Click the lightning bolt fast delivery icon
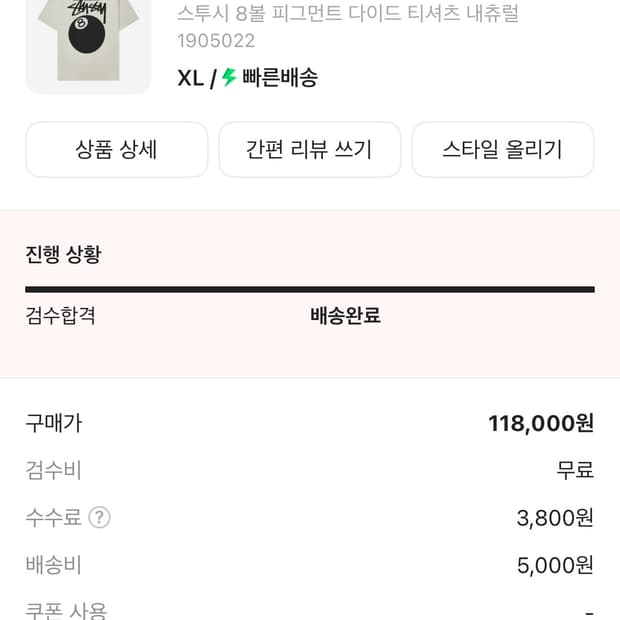Image resolution: width=620 pixels, height=620 pixels. coord(229,78)
